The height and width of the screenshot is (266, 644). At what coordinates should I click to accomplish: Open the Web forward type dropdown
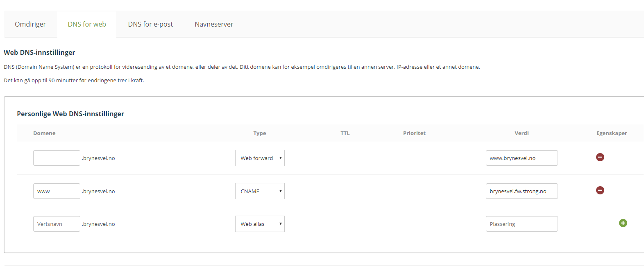click(260, 158)
